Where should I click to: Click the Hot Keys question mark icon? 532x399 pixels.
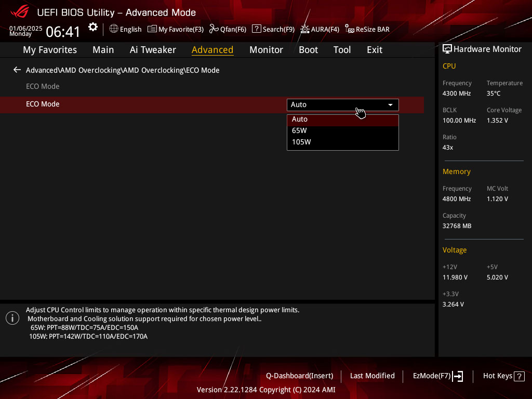point(519,376)
